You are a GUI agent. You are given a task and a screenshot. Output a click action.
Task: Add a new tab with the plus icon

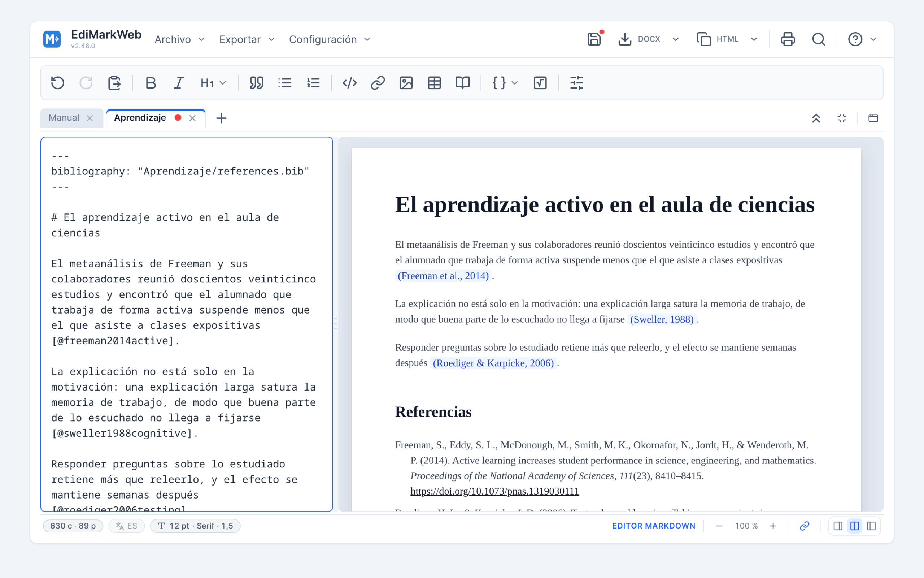pyautogui.click(x=222, y=118)
